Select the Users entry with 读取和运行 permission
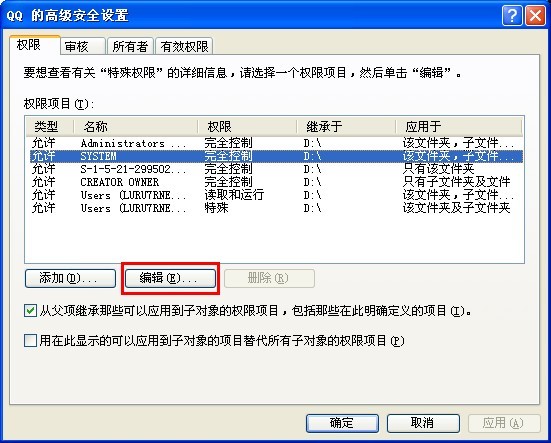 click(274, 195)
